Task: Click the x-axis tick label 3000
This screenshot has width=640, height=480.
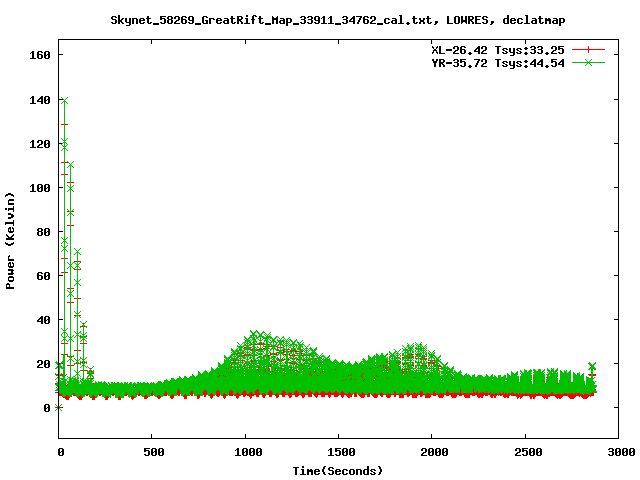Action: (622, 452)
